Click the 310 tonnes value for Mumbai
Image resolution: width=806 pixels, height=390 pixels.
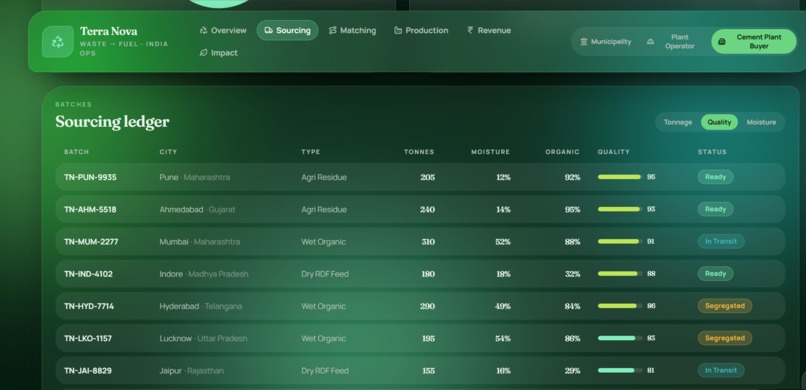428,242
